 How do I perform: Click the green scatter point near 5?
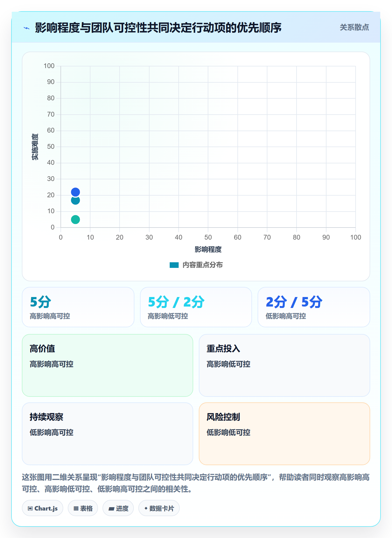point(75,219)
